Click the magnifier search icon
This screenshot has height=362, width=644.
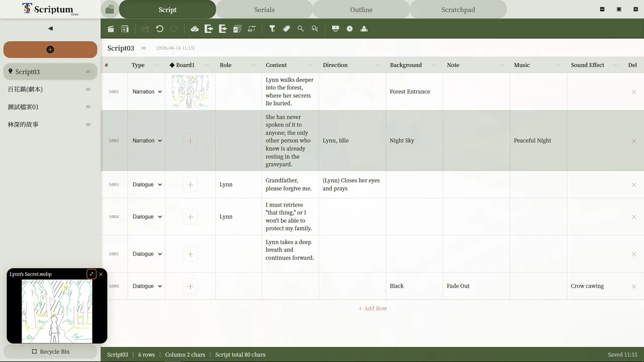(300, 29)
